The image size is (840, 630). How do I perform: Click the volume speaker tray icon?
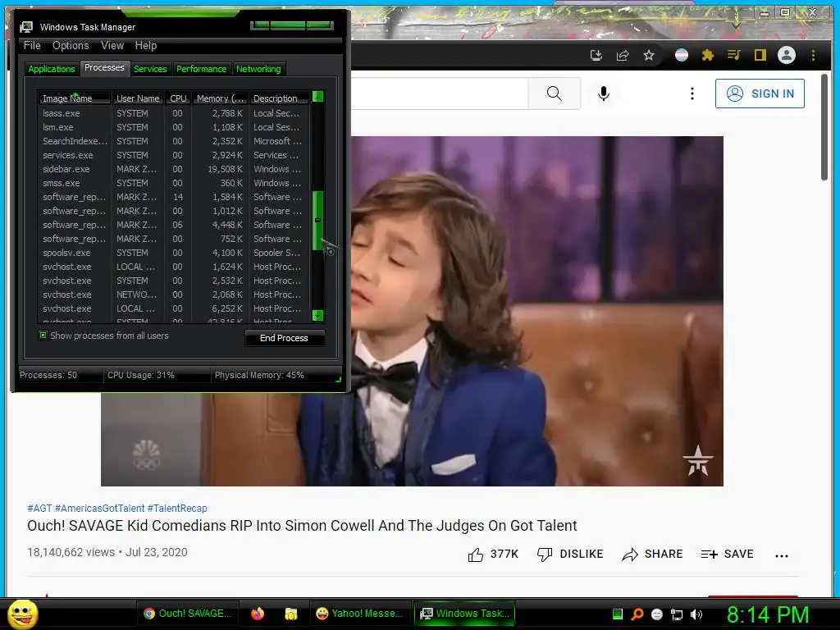click(696, 614)
